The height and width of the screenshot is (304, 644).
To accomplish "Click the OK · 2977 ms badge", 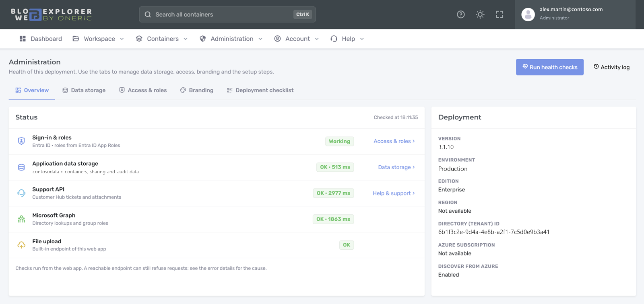I will (x=333, y=193).
